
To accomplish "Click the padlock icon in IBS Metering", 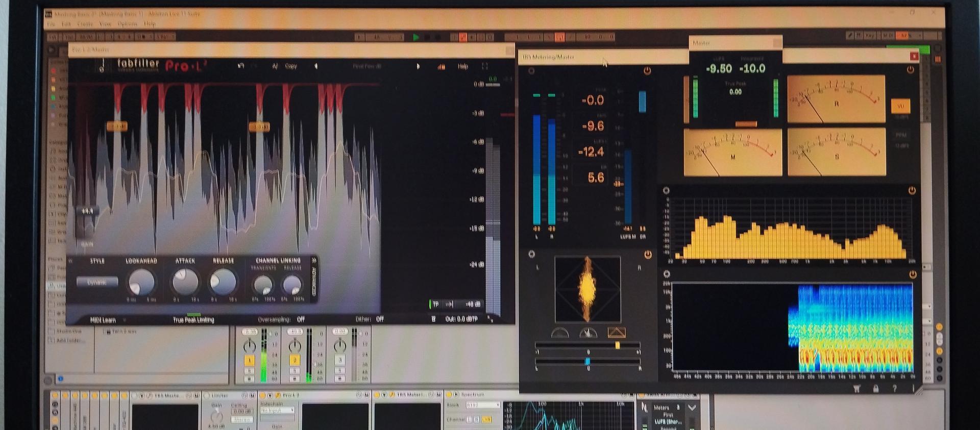I will coord(876,389).
